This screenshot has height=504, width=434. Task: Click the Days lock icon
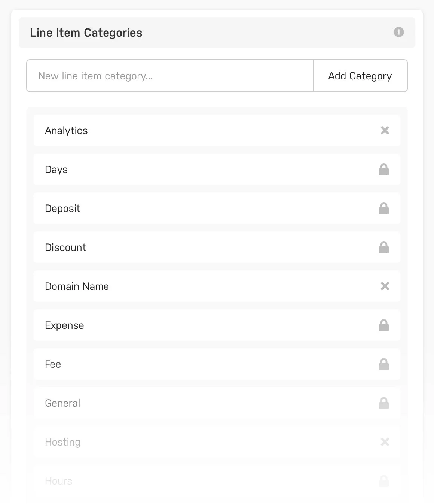click(384, 170)
